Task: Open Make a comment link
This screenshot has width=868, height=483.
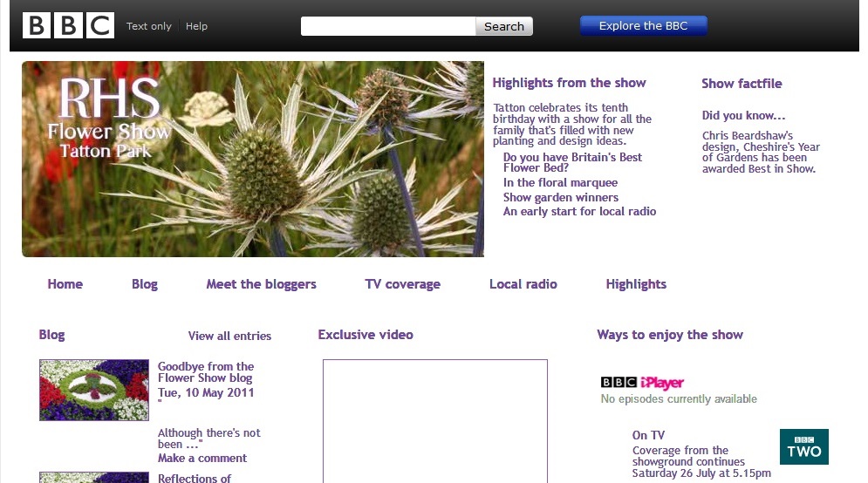Action: (202, 458)
